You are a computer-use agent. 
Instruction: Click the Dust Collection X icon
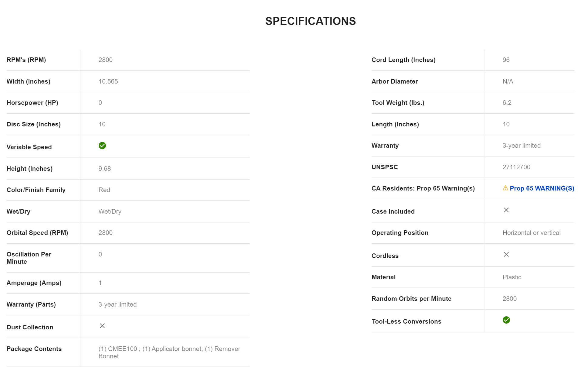pyautogui.click(x=102, y=326)
